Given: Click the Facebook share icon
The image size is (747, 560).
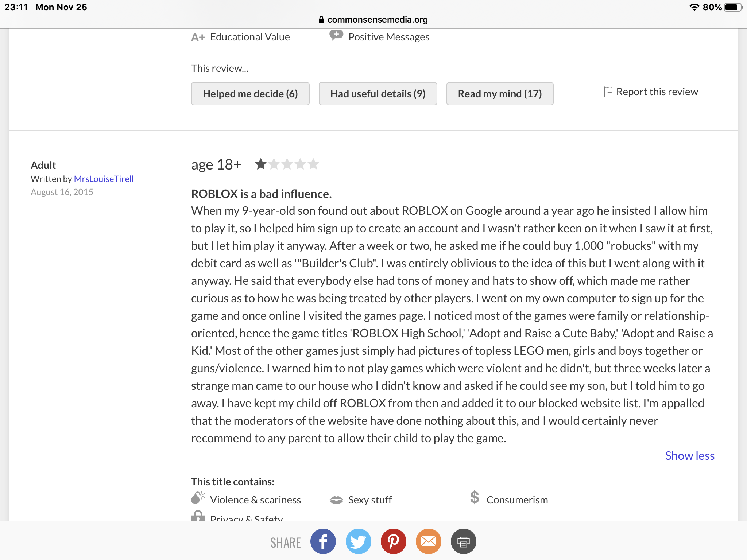Looking at the screenshot, I should coord(323,542).
